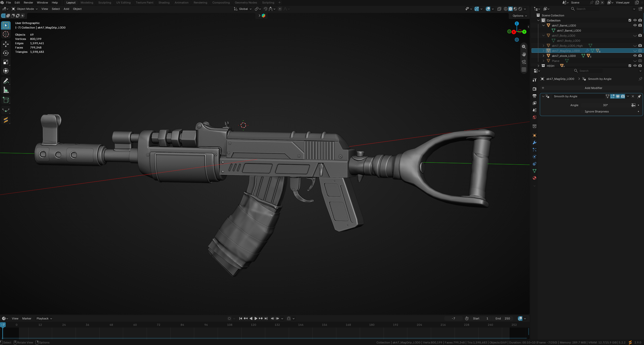
Task: Select the Rotate tool
Action: coord(6,53)
